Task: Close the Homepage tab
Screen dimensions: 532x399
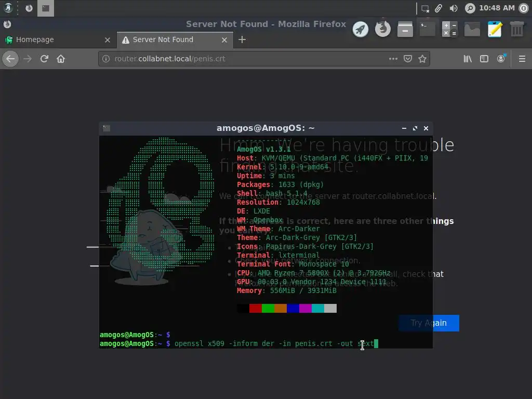Action: click(108, 40)
